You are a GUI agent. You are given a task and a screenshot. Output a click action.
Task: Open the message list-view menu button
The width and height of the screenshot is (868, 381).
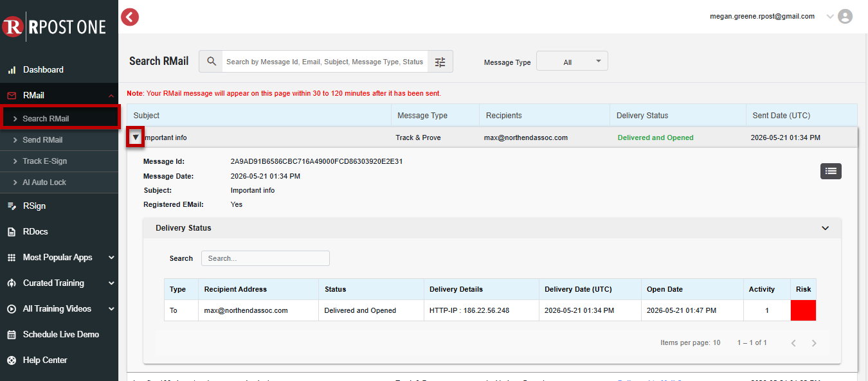831,171
